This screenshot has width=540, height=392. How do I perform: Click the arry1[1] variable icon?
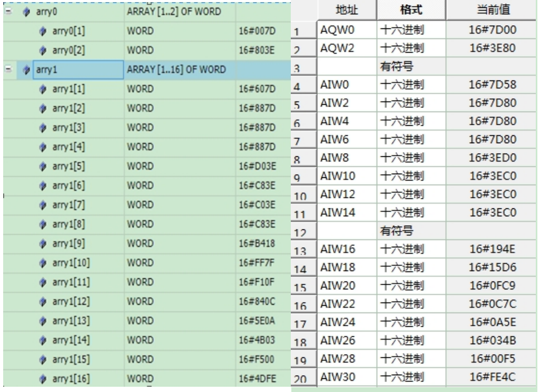(43, 89)
